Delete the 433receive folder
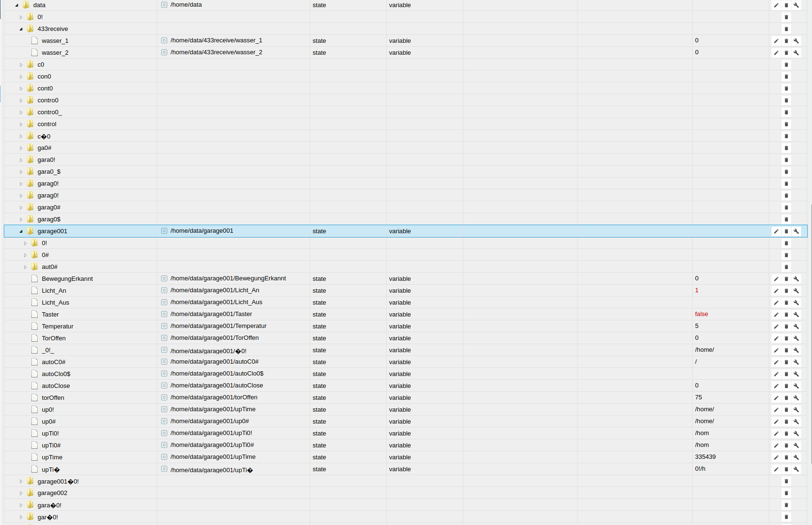This screenshot has height=525, width=812. tap(786, 29)
